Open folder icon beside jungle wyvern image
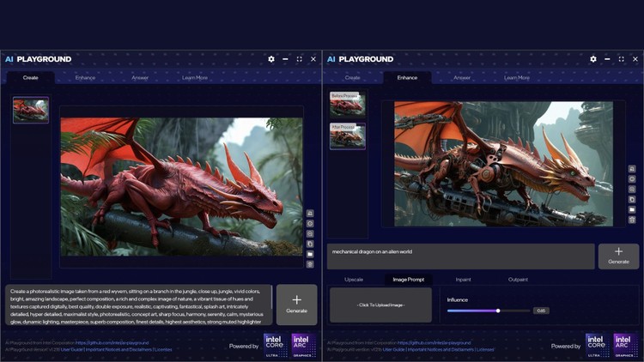The width and height of the screenshot is (644, 362). click(310, 255)
